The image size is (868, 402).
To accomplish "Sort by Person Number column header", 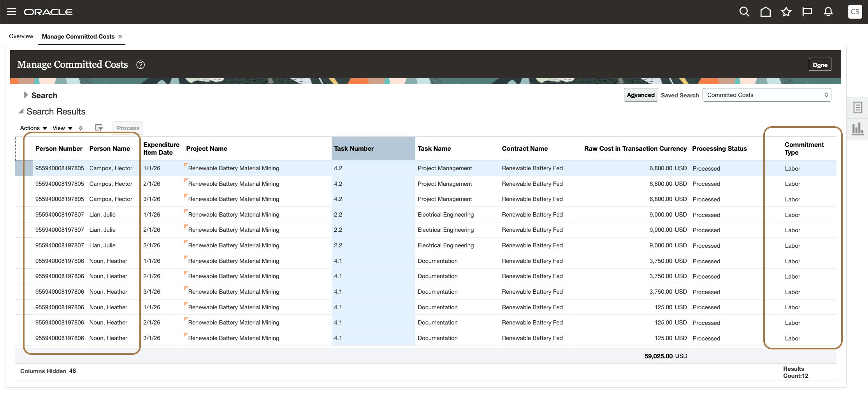I will (59, 148).
